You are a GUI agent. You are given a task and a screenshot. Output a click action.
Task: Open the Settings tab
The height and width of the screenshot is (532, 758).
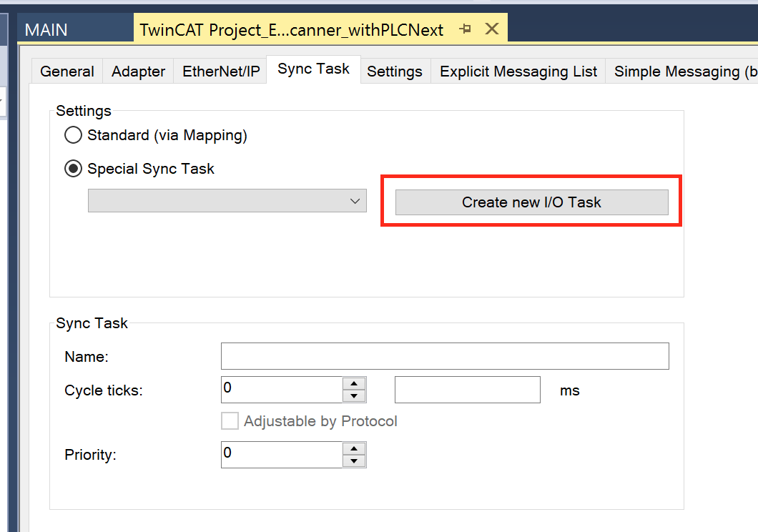395,72
